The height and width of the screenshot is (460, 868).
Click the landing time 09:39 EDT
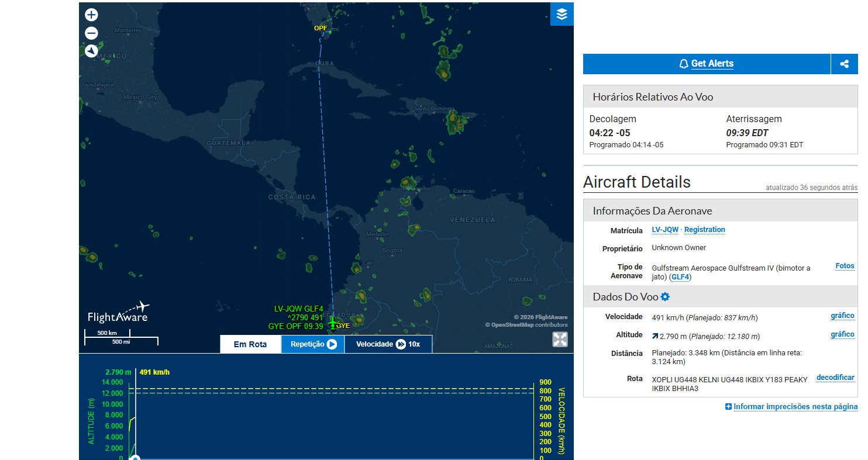tap(747, 133)
